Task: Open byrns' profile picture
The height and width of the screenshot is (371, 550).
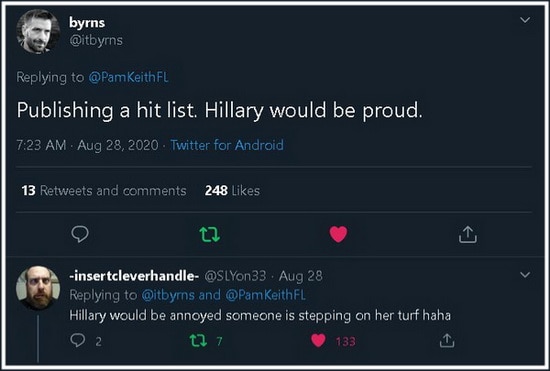Action: 38,32
